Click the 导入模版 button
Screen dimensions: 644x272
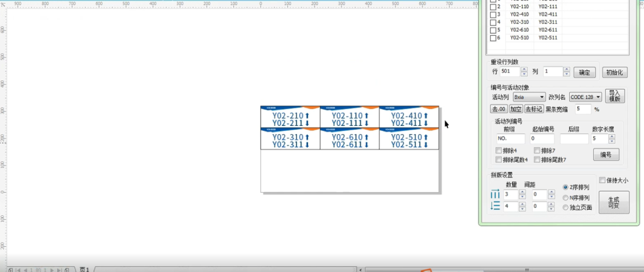tap(614, 96)
